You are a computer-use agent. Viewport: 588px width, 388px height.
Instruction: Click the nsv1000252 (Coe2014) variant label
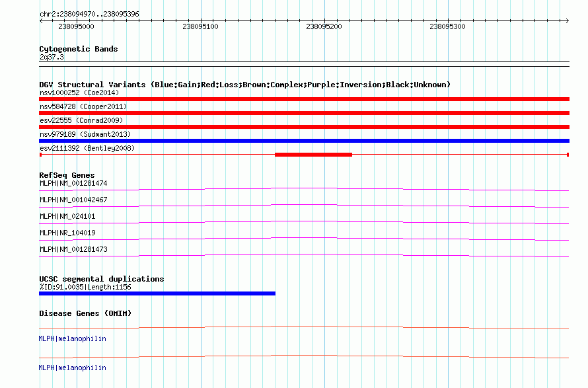click(x=79, y=93)
